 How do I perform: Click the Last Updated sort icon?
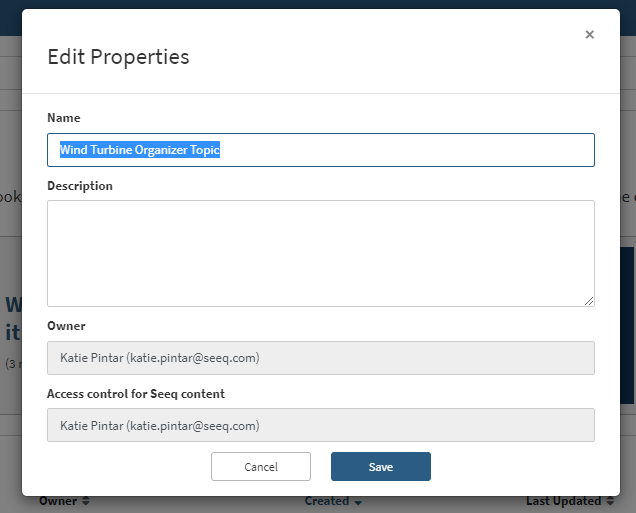(x=609, y=501)
